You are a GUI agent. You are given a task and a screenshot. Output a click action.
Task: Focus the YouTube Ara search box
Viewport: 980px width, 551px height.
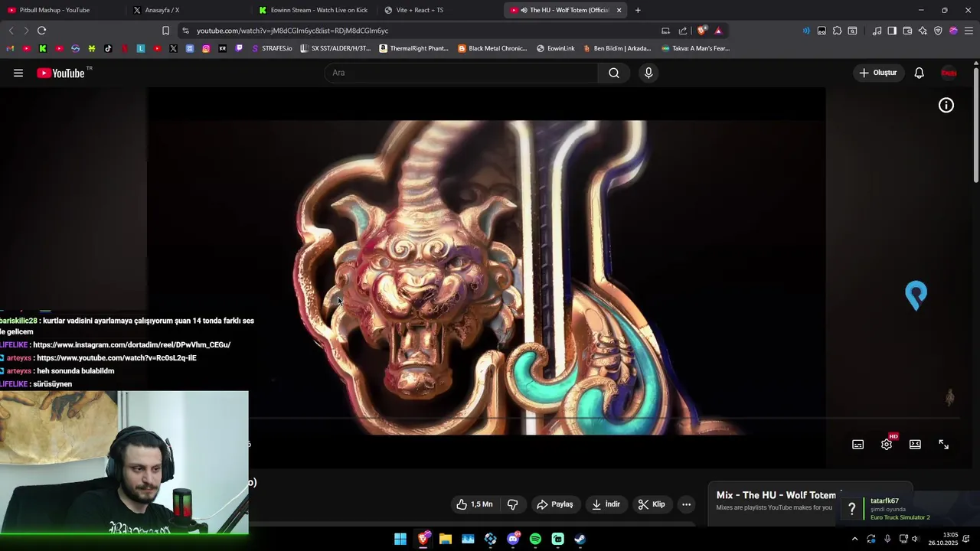coord(462,73)
